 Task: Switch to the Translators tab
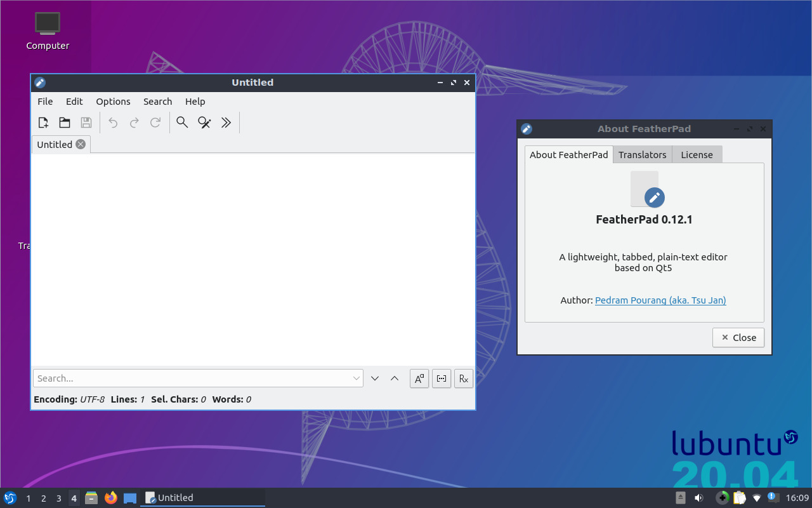[x=642, y=155]
